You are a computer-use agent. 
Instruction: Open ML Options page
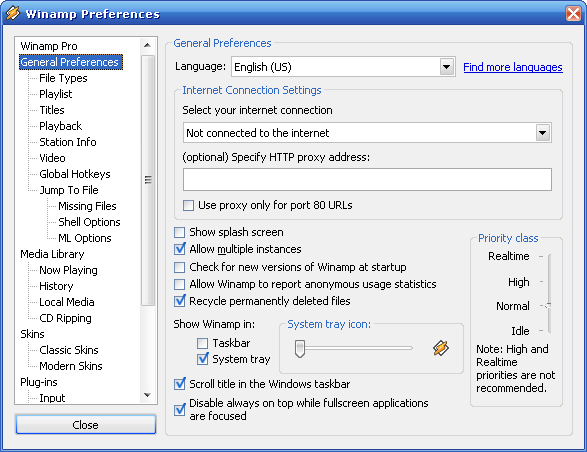pyautogui.click(x=85, y=238)
